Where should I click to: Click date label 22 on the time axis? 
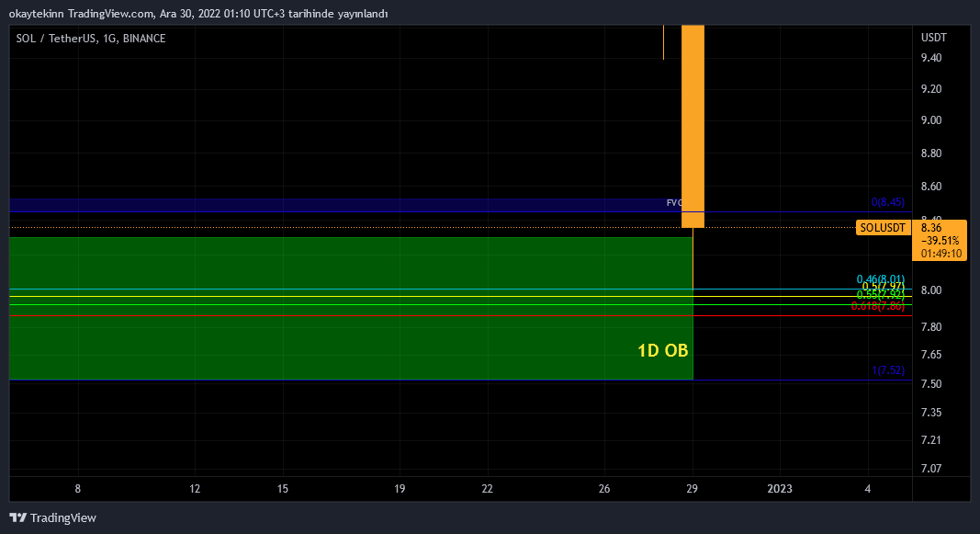[x=487, y=489]
